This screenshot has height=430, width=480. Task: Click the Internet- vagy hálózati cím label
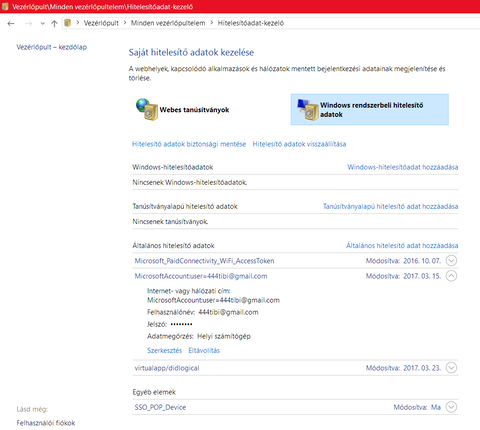(x=189, y=291)
